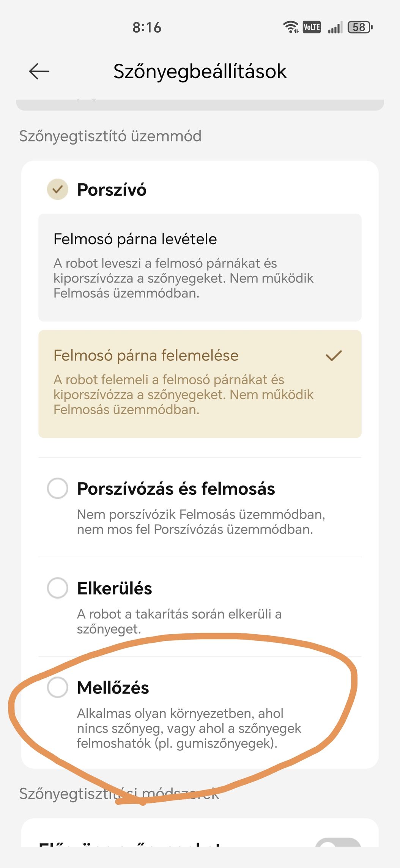Tap the Wi-Fi status icon

coord(291,27)
